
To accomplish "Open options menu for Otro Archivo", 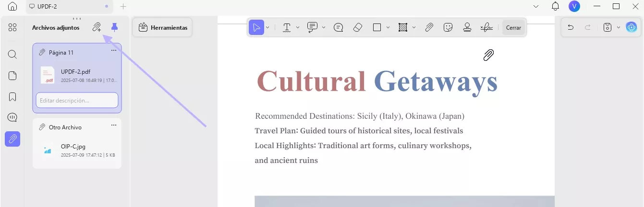I will [114, 125].
